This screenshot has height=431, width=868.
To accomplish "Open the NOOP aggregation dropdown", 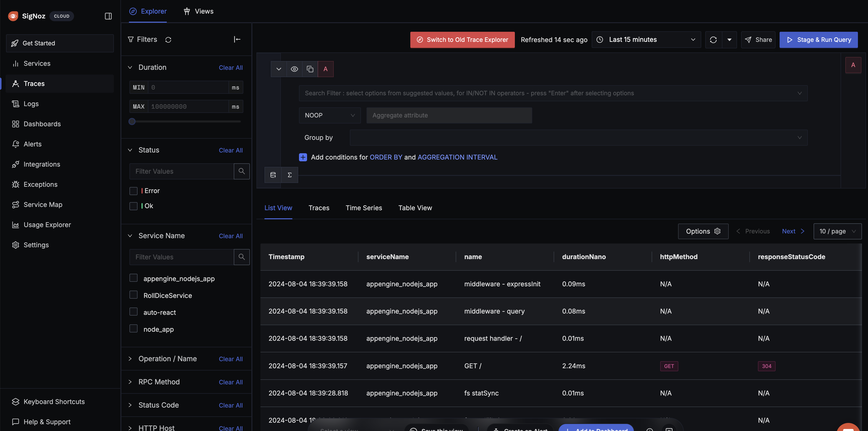I will click(329, 115).
